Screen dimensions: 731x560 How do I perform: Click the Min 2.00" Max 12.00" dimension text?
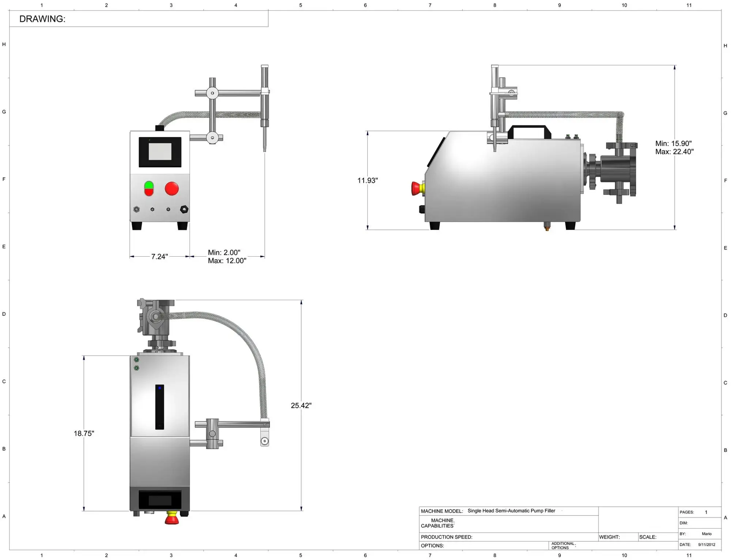point(227,257)
